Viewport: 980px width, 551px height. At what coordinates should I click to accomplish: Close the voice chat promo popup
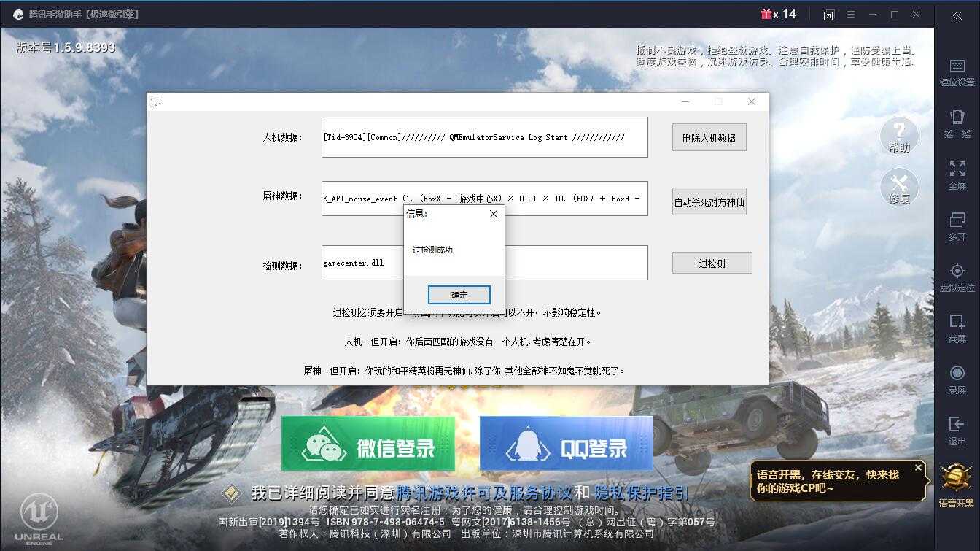(x=918, y=467)
